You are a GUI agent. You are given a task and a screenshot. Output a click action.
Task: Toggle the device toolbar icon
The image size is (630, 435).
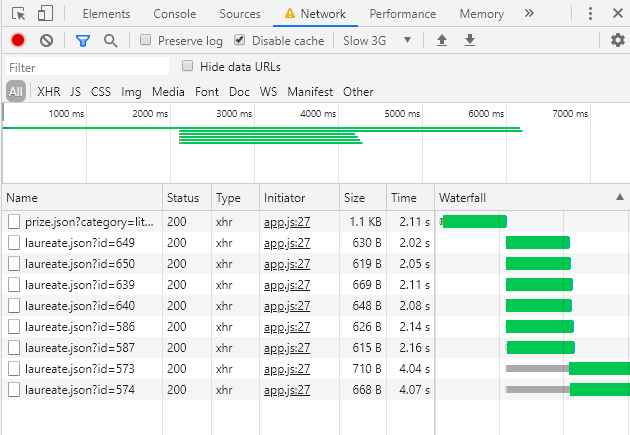46,14
